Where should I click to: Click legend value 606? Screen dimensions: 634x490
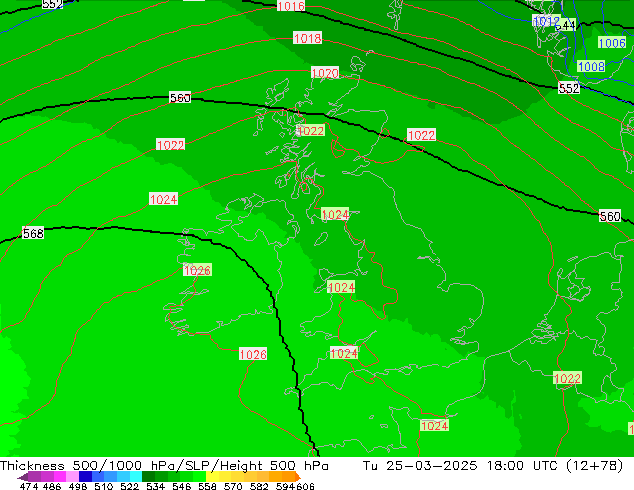(x=305, y=486)
